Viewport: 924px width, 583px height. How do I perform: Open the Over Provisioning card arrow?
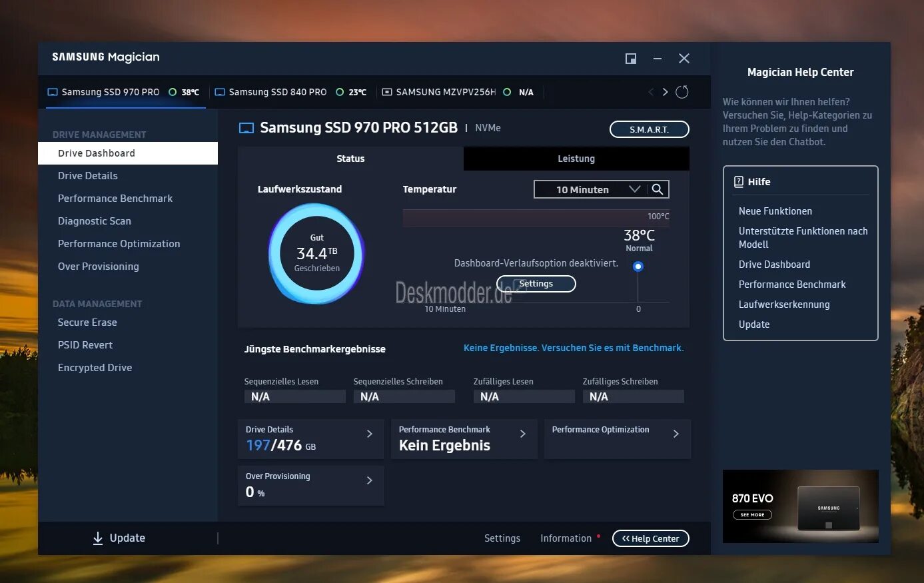coord(370,480)
